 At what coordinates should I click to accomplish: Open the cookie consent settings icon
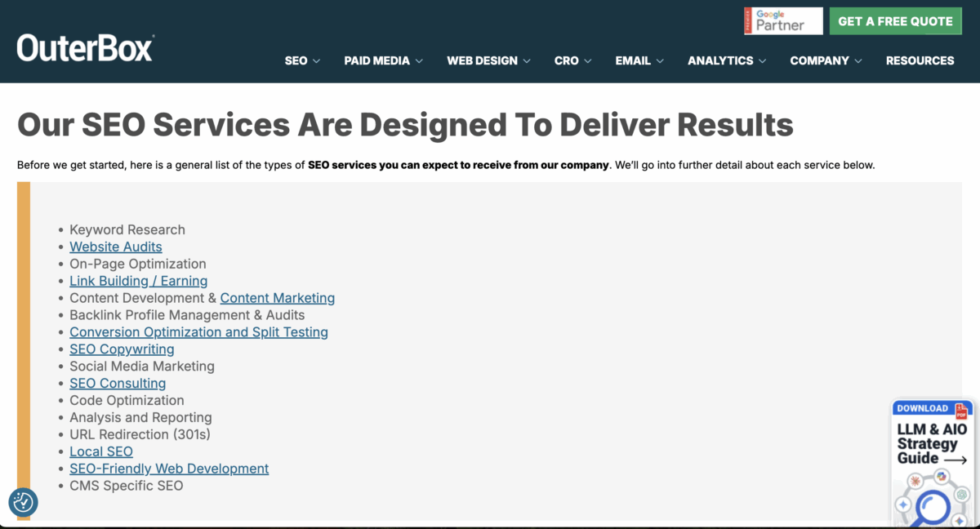[x=23, y=503]
